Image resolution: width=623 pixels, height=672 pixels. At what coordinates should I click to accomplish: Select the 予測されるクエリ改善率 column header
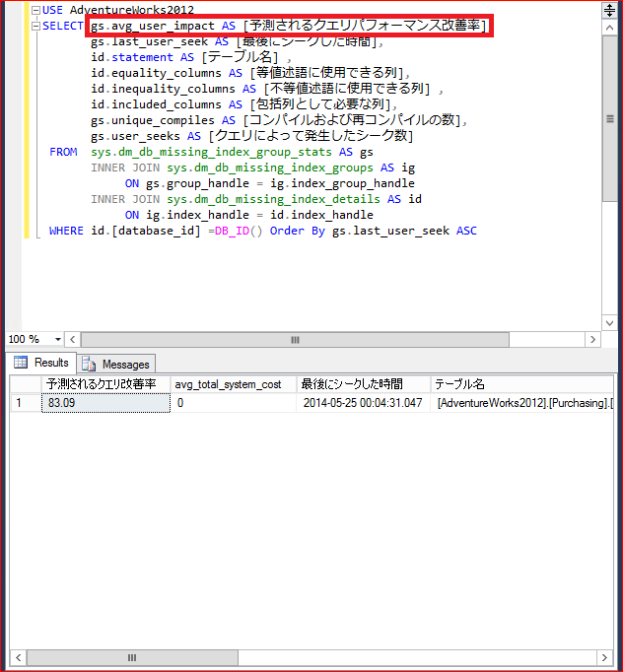click(x=105, y=384)
